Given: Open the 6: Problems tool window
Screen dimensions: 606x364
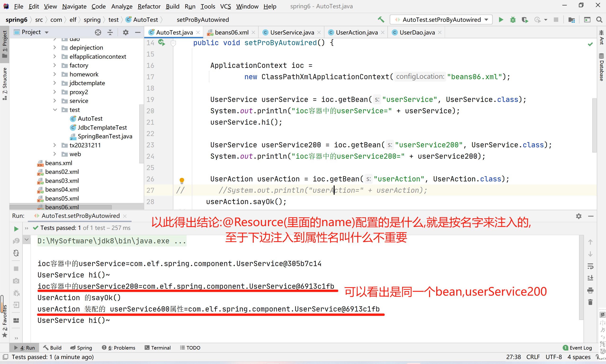Looking at the screenshot, I should (x=119, y=348).
